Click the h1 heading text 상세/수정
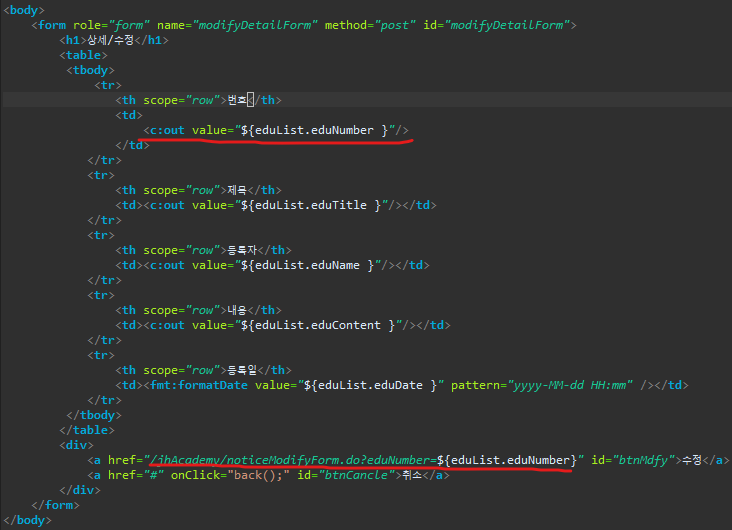 click(x=111, y=40)
